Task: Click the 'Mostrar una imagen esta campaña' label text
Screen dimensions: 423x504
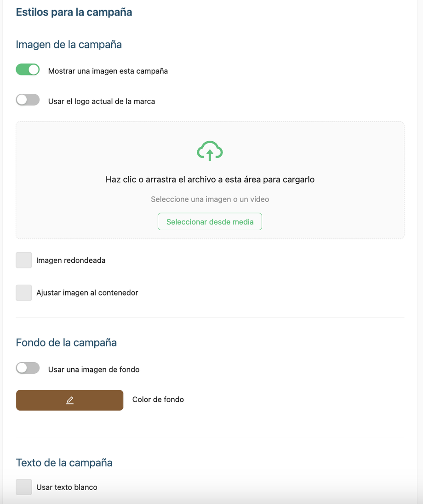Action: tap(108, 71)
